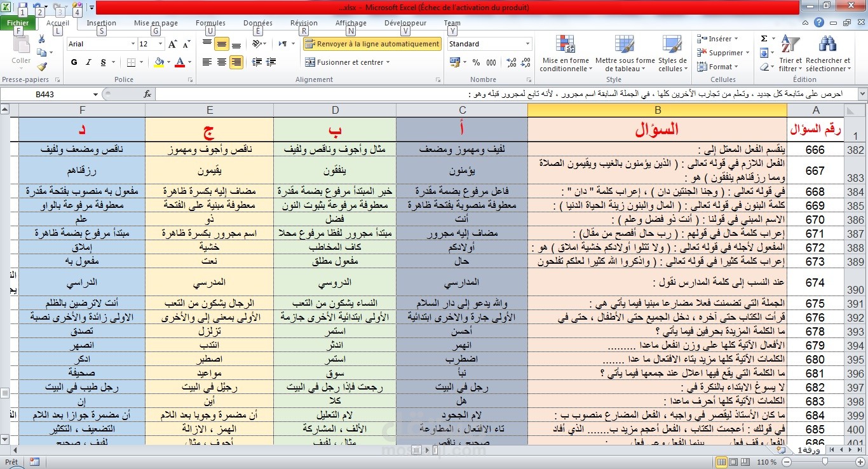Click the AutoSum sigma icon
The height and width of the screenshot is (469, 868).
click(764, 39)
